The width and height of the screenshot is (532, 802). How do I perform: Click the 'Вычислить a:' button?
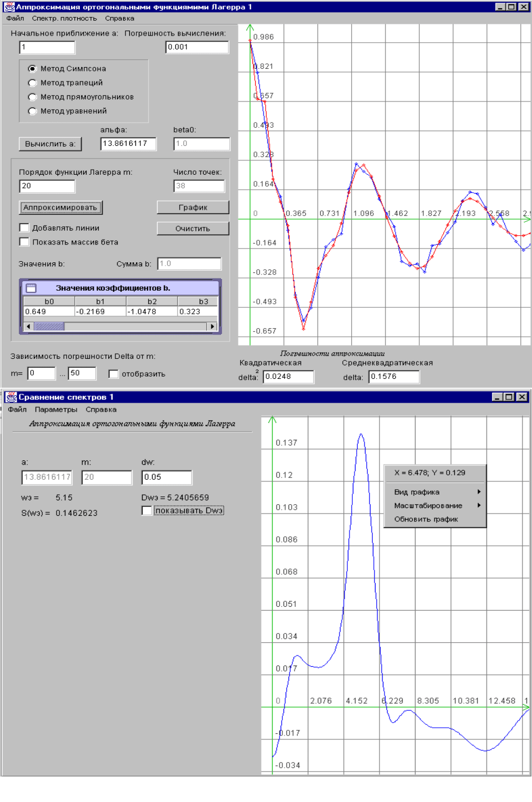[50, 144]
